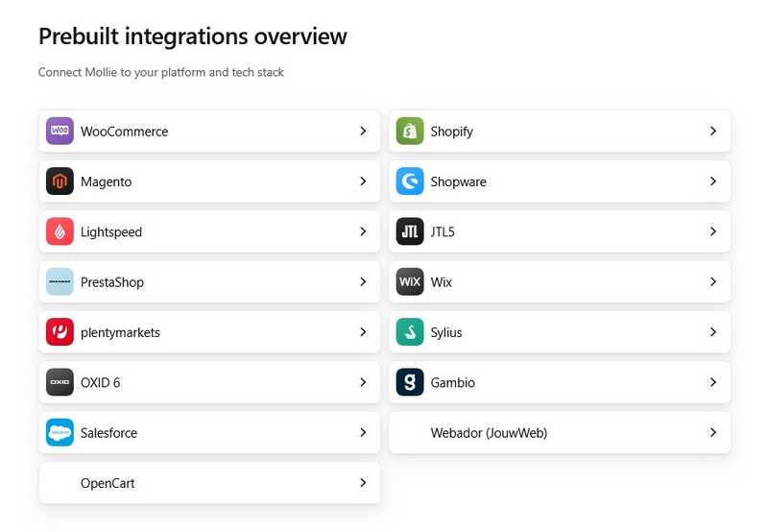Click the Salesforce cloud icon
The height and width of the screenshot is (532, 768).
pos(60,433)
